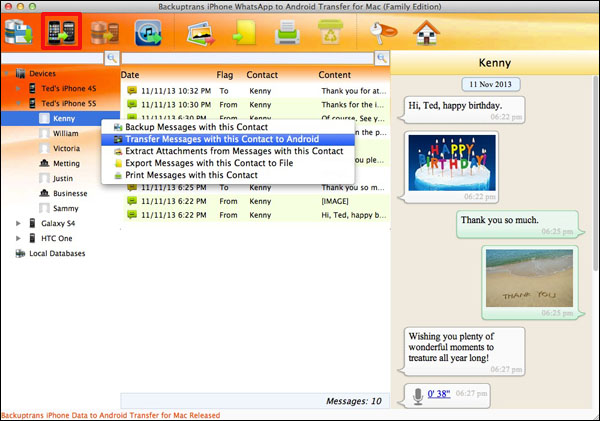Choose Export Messages with this Contact to File
This screenshot has height=421, width=600.
pyautogui.click(x=228, y=163)
